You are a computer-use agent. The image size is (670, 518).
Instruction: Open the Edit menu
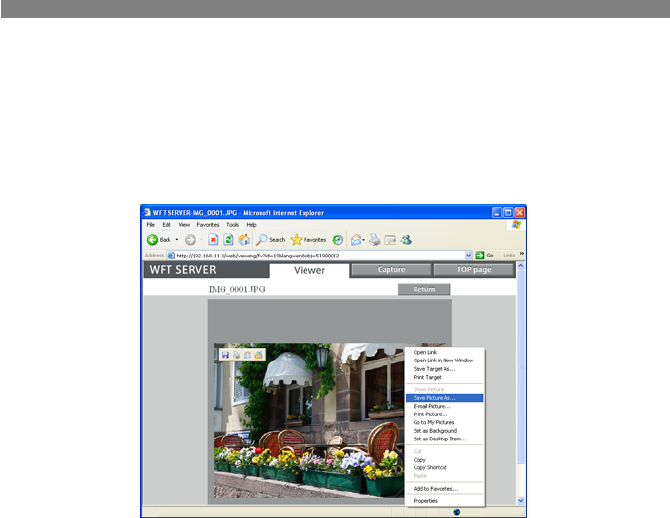tap(166, 225)
